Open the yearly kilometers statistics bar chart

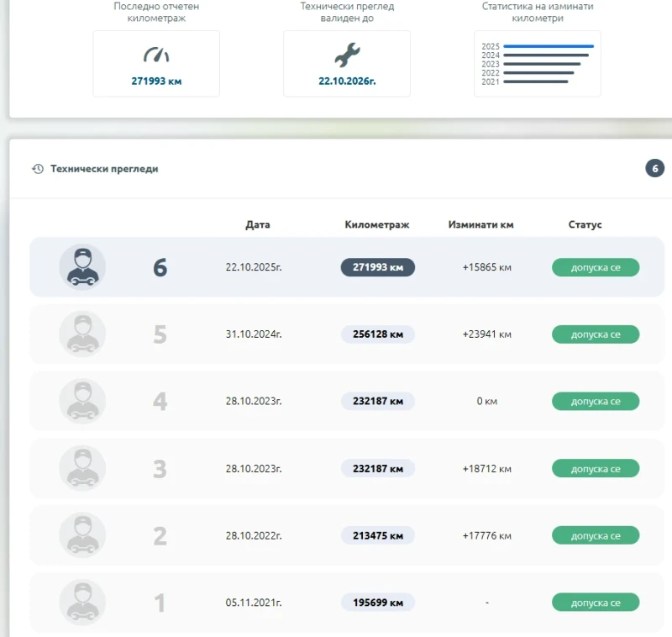pyautogui.click(x=538, y=64)
